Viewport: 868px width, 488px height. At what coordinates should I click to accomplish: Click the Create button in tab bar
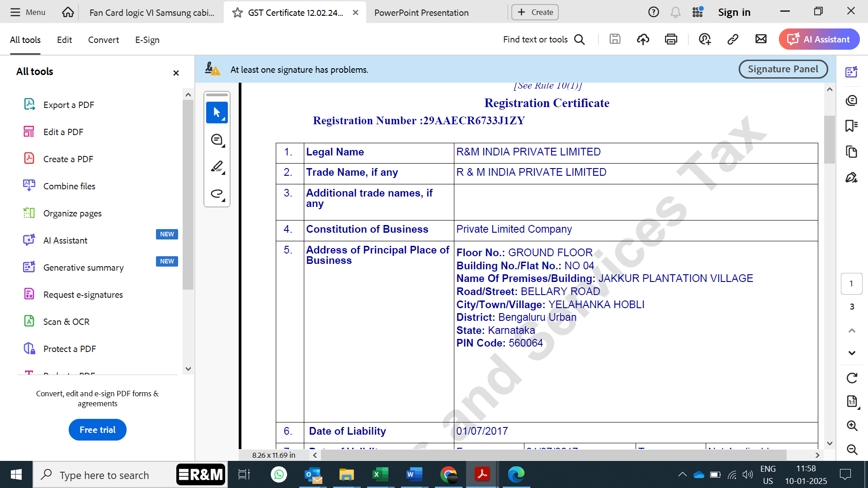pyautogui.click(x=535, y=12)
